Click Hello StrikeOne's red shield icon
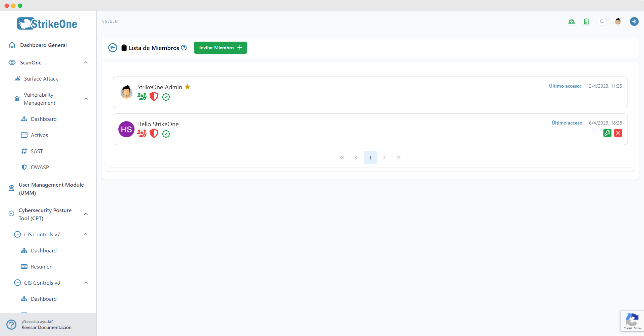 click(154, 134)
